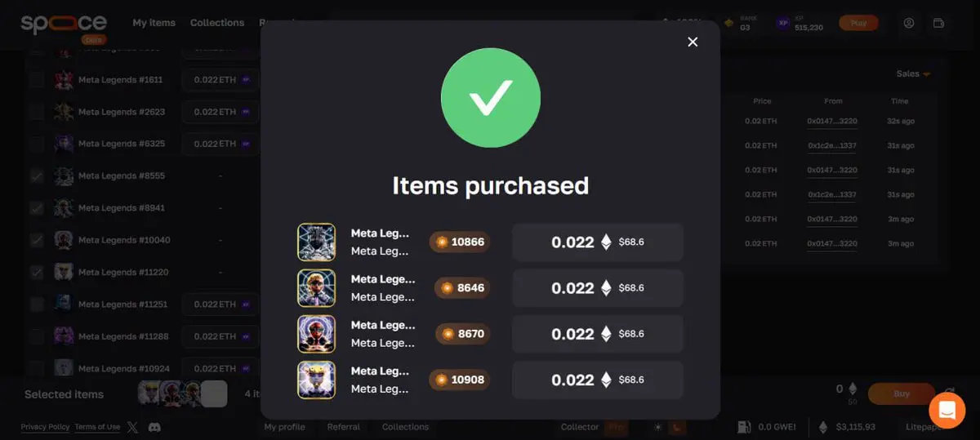Click the Space logo in header
Image resolution: width=980 pixels, height=440 pixels.
tap(63, 23)
